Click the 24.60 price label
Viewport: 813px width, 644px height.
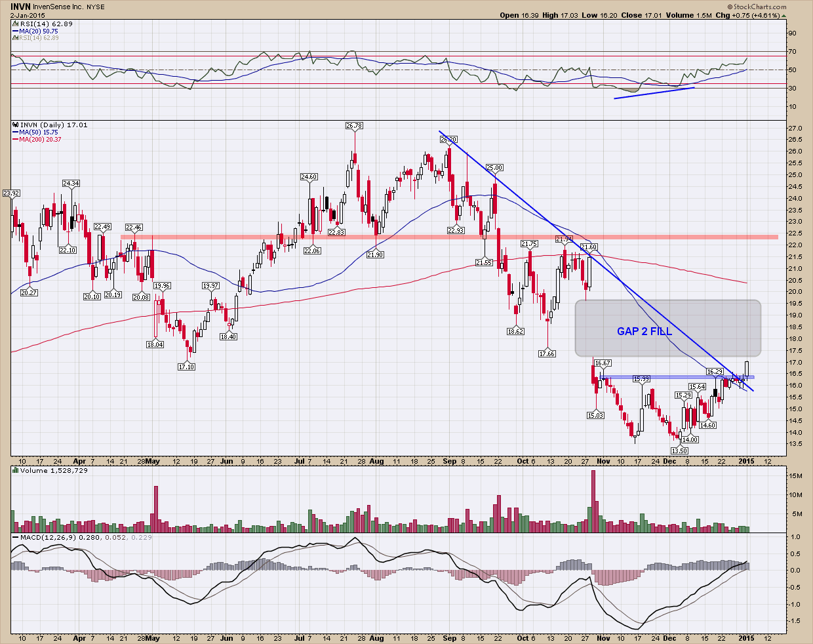coord(309,177)
